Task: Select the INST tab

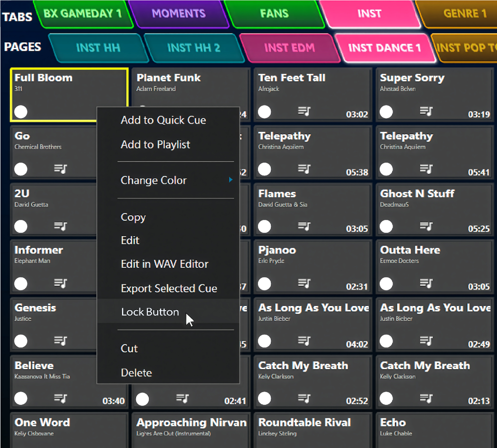Action: pos(369,14)
